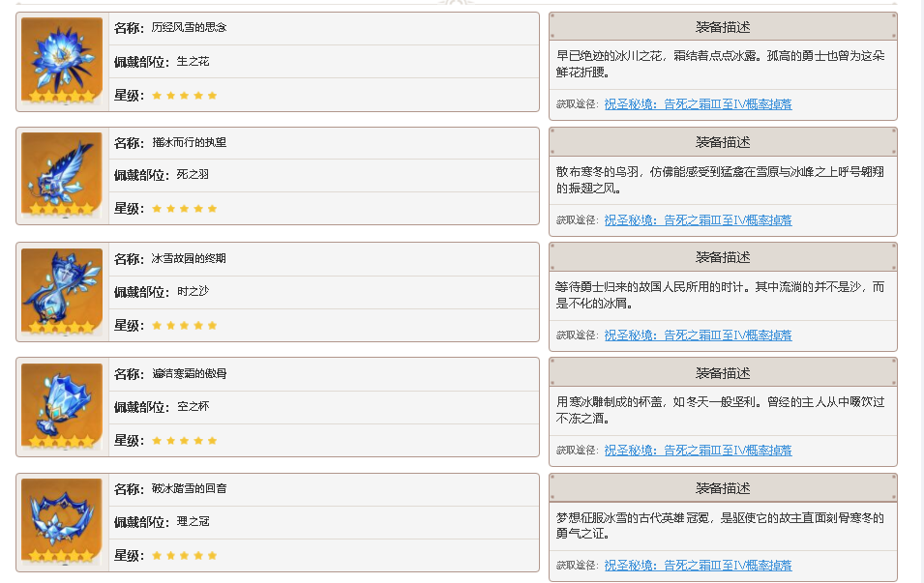Click the artifact name 破冰踏雪的回音
Image resolution: width=924 pixels, height=583 pixels.
click(x=190, y=489)
